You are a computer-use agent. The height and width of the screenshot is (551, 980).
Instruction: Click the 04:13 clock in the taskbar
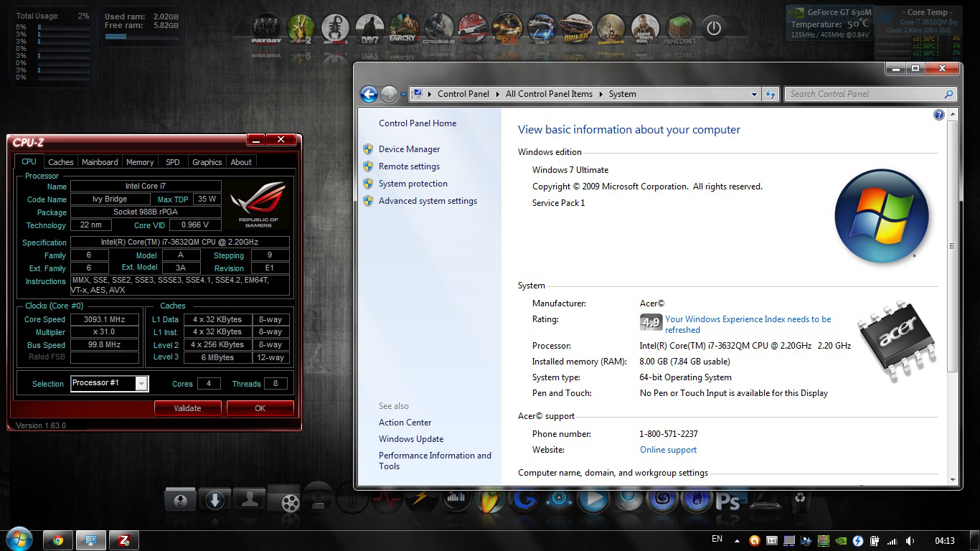tap(945, 541)
